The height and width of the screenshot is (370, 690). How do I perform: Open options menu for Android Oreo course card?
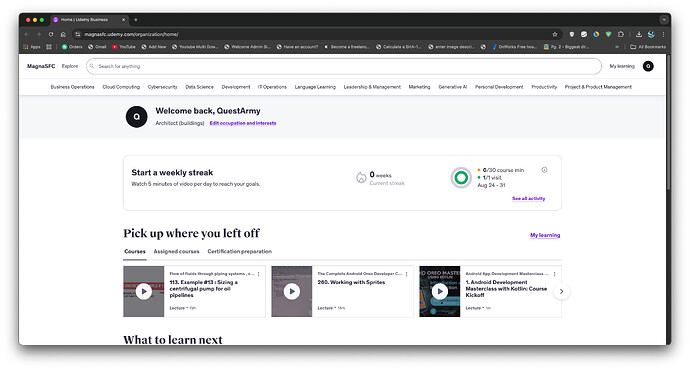tap(407, 274)
